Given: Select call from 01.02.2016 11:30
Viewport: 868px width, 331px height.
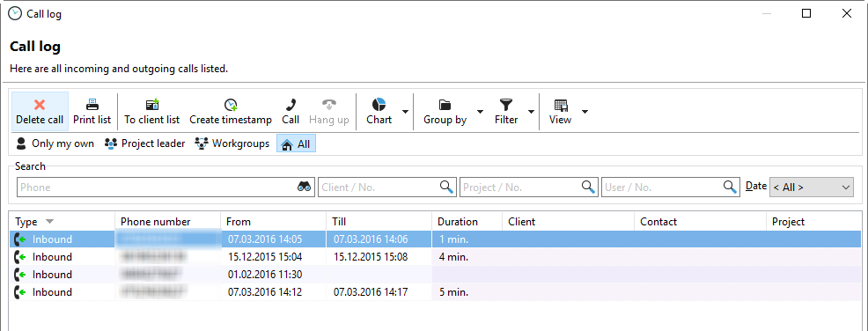Looking at the screenshot, I should click(x=435, y=275).
